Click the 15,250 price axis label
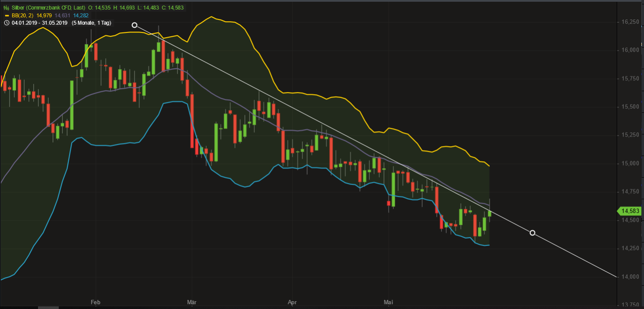644x309 pixels. [x=631, y=135]
